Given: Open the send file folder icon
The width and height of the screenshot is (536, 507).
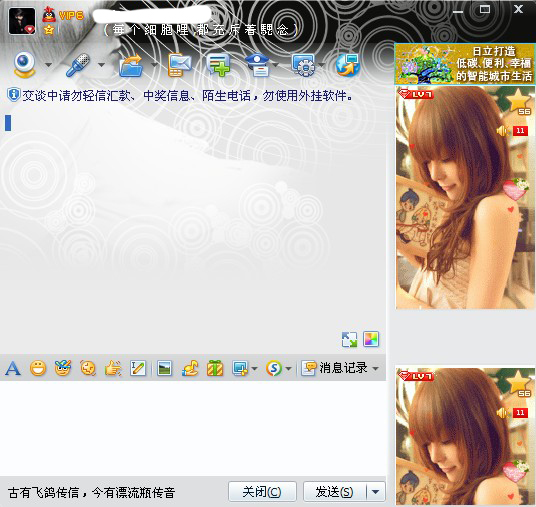Looking at the screenshot, I should (131, 65).
